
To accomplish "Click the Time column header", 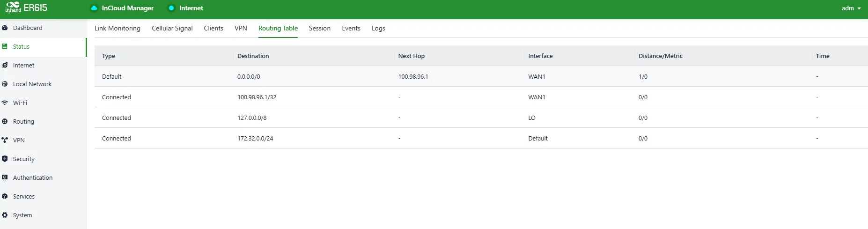I will [x=823, y=56].
